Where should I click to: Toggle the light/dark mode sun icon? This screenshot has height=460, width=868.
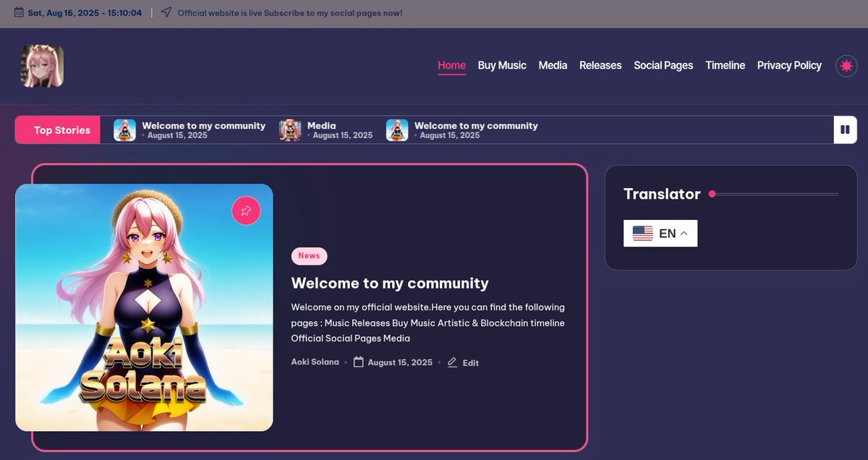(846, 66)
